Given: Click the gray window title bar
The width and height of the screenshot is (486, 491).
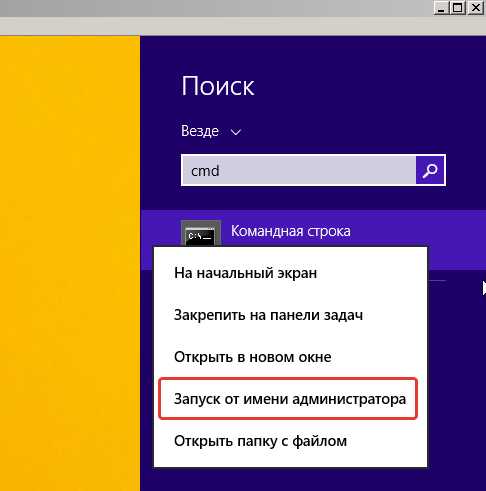Looking at the screenshot, I should tap(217, 8).
